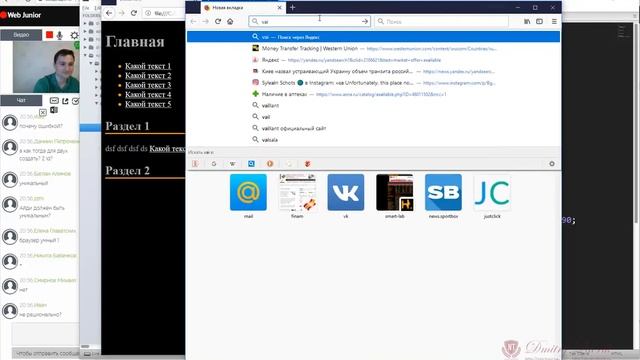Close the "Новая вкладка" tab
Screen dimensions: 640x360
(280, 7)
